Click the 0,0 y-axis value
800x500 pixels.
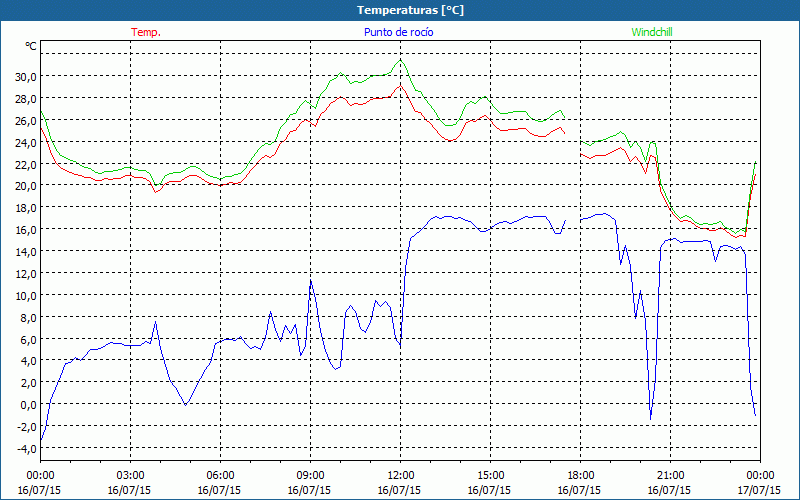[28, 405]
